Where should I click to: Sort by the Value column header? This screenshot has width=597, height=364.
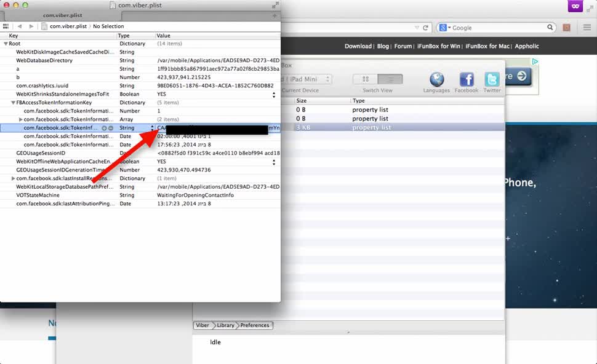218,36
